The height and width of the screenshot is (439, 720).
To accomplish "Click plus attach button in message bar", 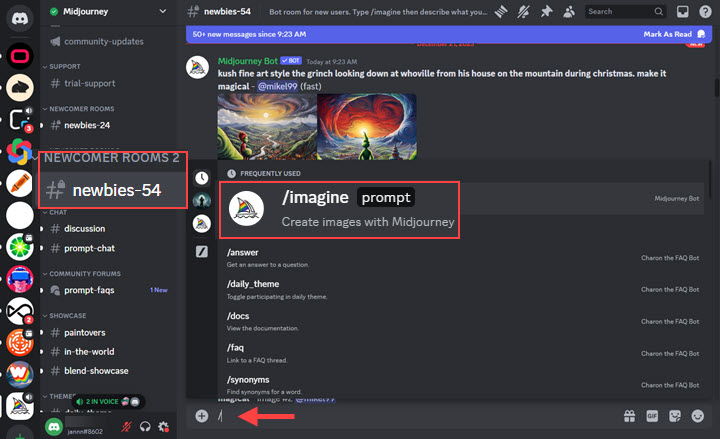I will (x=202, y=416).
